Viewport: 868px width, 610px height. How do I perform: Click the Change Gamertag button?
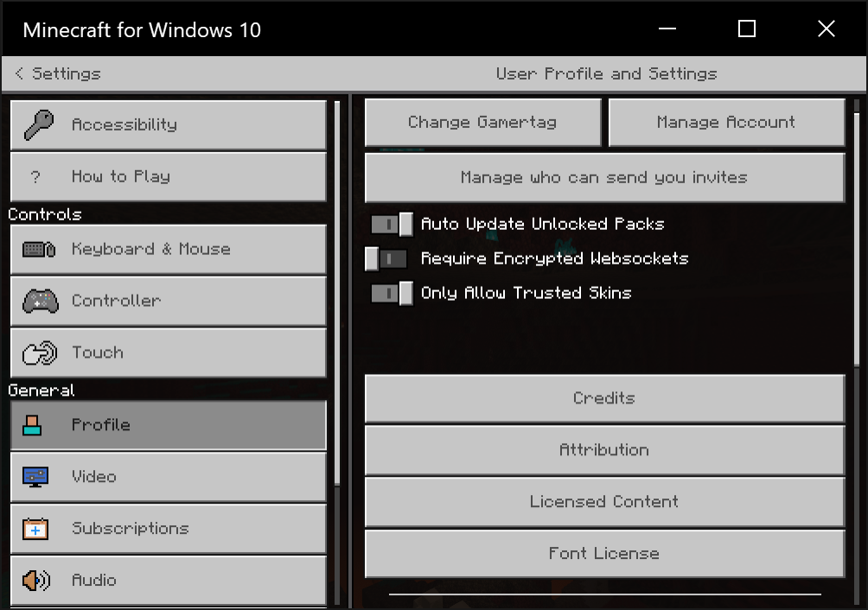[482, 122]
